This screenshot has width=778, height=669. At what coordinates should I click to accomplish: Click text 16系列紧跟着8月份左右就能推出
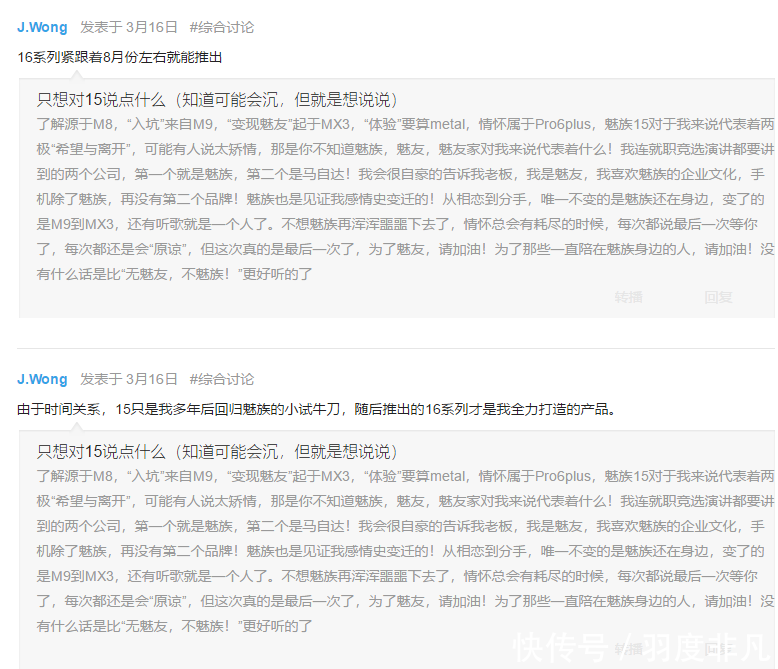120,58
